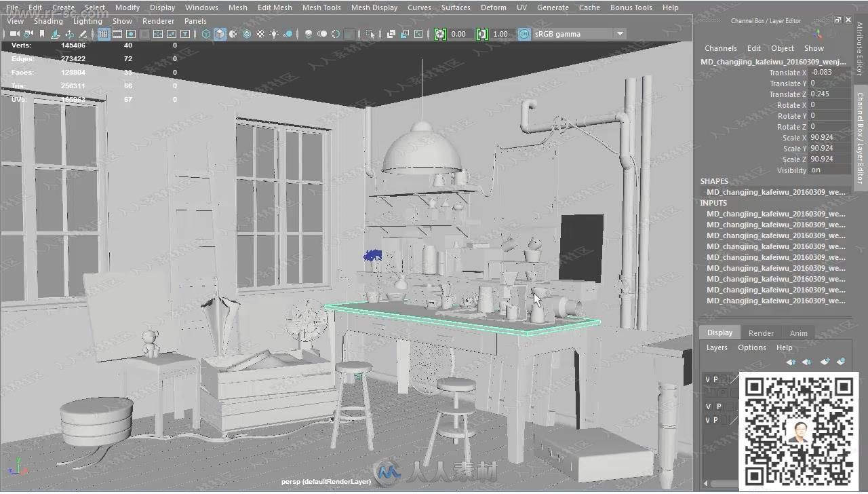The width and height of the screenshot is (868, 494).
Task: Open the viewport Renderer menu
Action: point(158,21)
